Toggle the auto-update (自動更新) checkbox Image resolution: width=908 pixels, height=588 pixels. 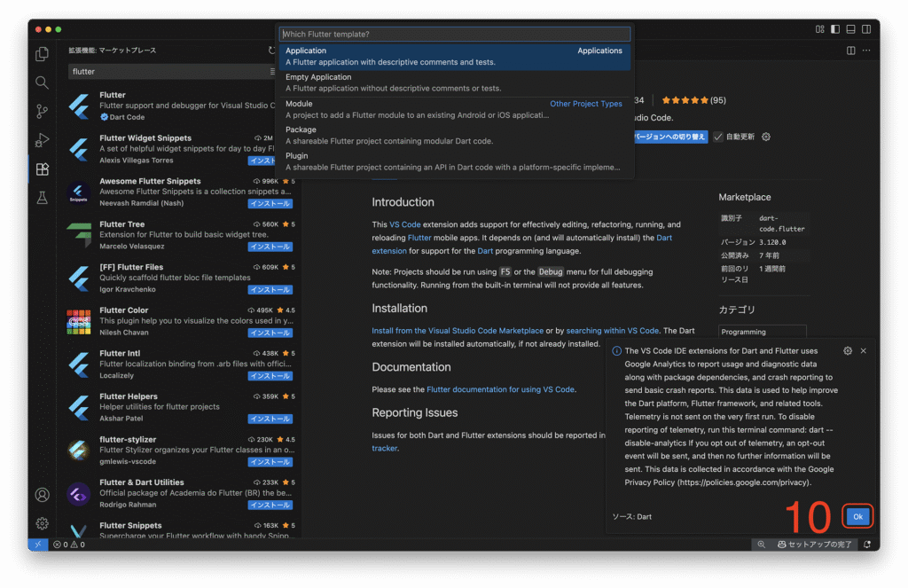pyautogui.click(x=718, y=137)
